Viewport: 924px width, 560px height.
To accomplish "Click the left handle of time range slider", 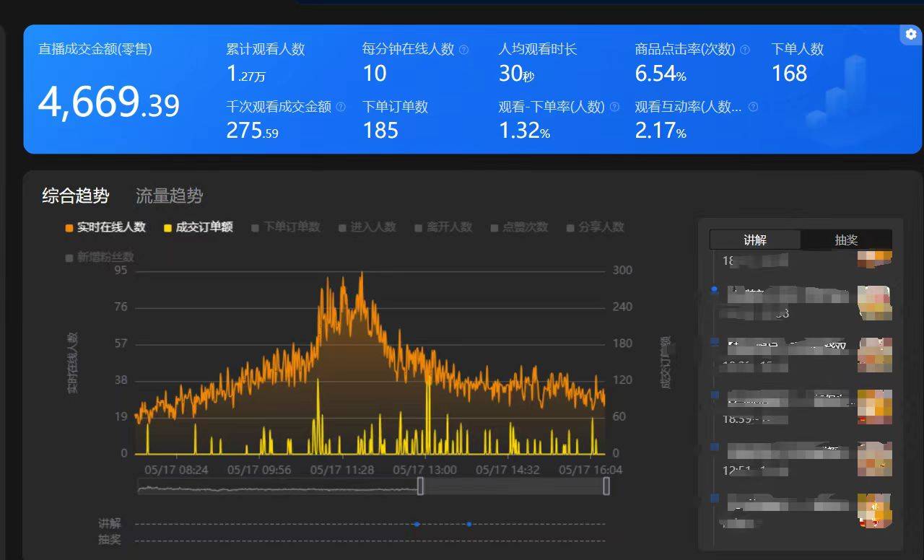I will coord(420,486).
